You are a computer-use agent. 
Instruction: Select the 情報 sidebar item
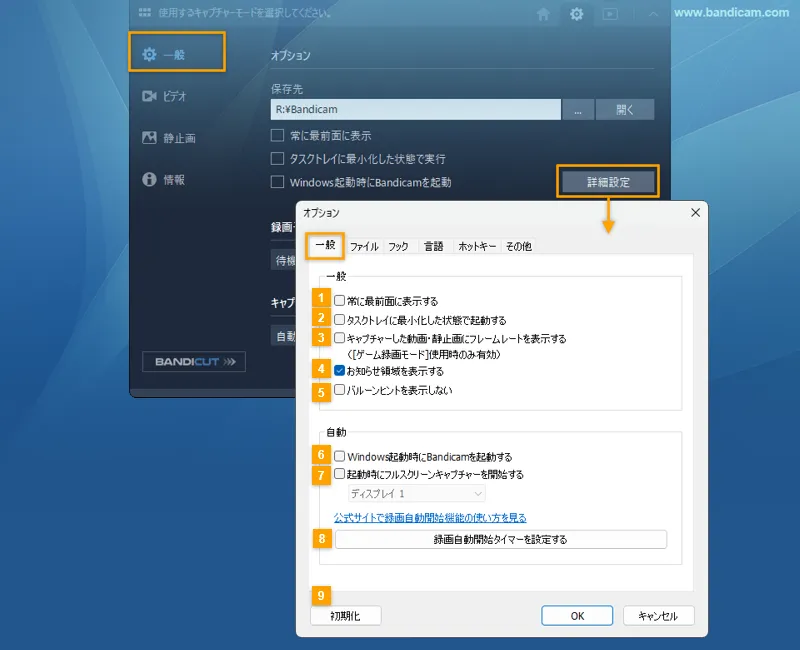coord(163,180)
